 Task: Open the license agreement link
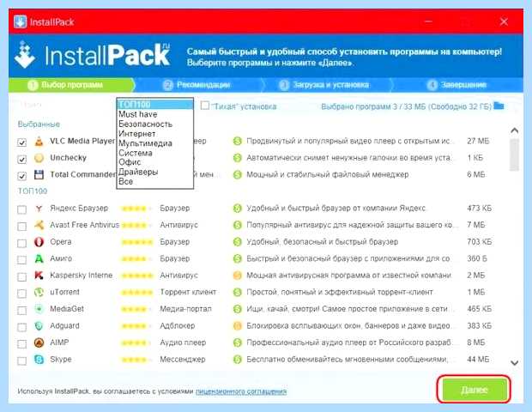pyautogui.click(x=241, y=391)
